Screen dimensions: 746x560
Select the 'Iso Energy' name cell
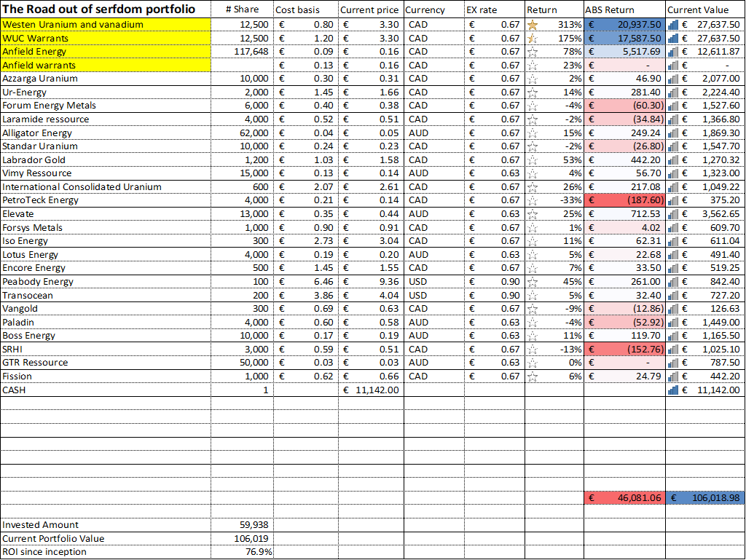click(106, 241)
